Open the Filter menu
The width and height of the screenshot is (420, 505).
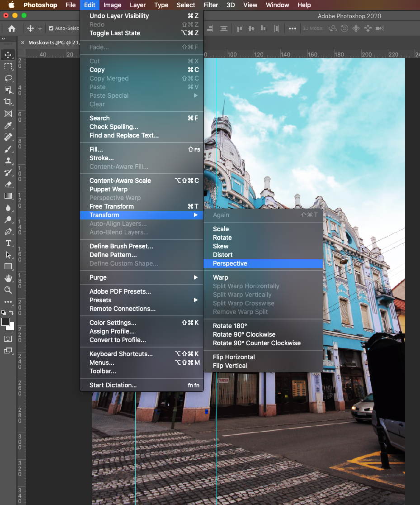211,5
